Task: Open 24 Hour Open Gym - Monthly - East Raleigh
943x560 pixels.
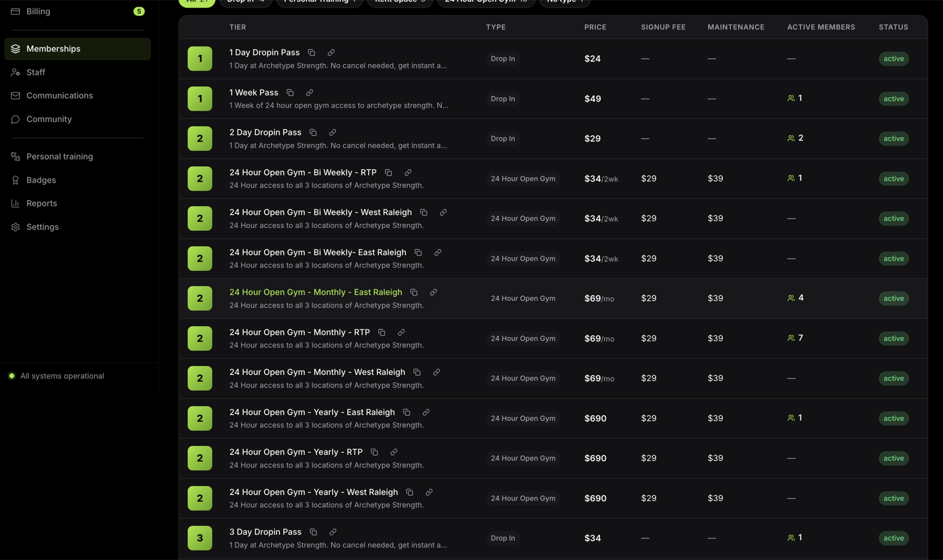Action: point(316,292)
